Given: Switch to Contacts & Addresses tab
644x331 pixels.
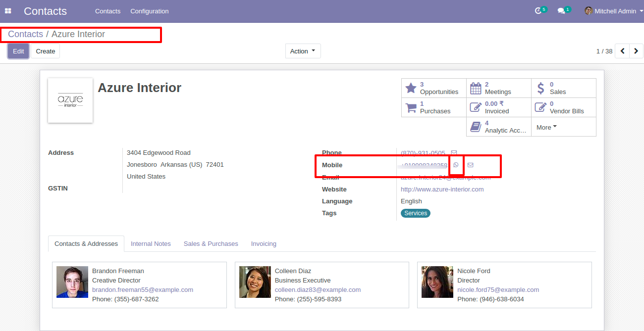Looking at the screenshot, I should click(86, 243).
